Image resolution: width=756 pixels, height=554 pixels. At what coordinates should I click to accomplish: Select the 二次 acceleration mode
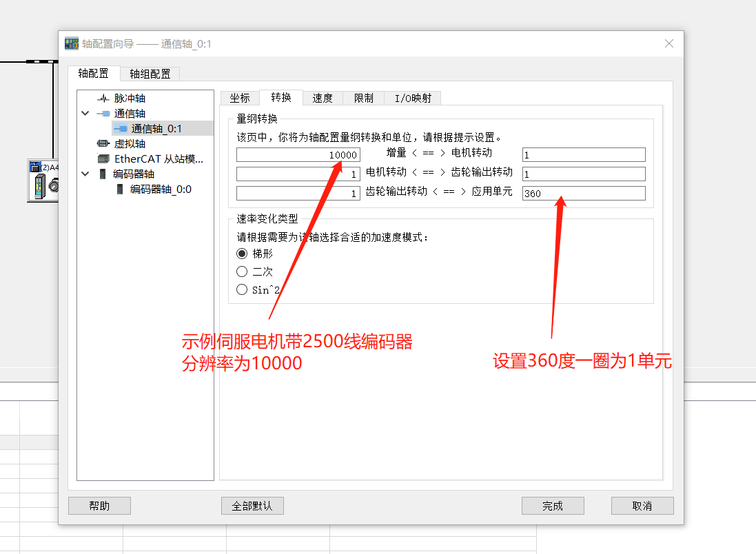pos(242,271)
